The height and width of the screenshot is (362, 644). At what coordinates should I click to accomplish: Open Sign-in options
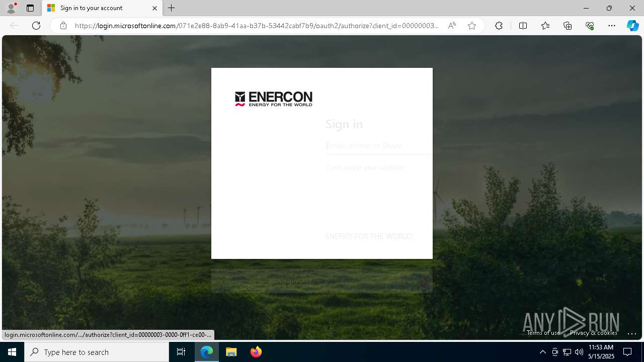pos(322,281)
